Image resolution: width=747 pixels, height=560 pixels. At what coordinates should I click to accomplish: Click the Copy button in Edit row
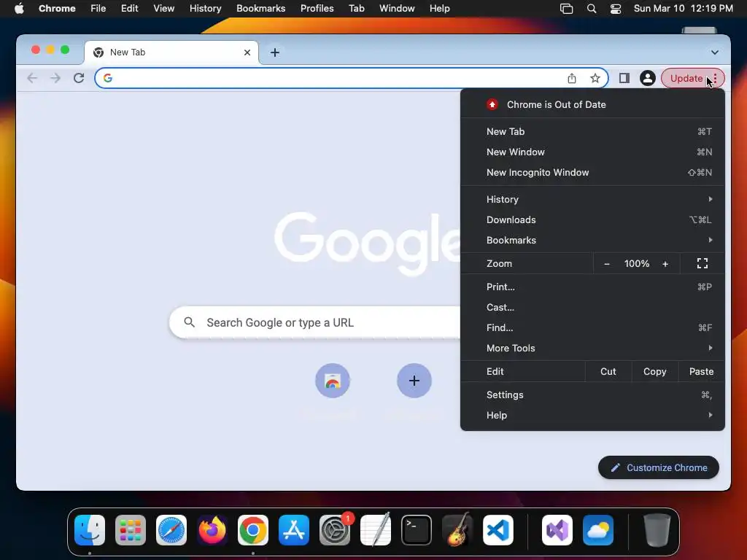654,371
